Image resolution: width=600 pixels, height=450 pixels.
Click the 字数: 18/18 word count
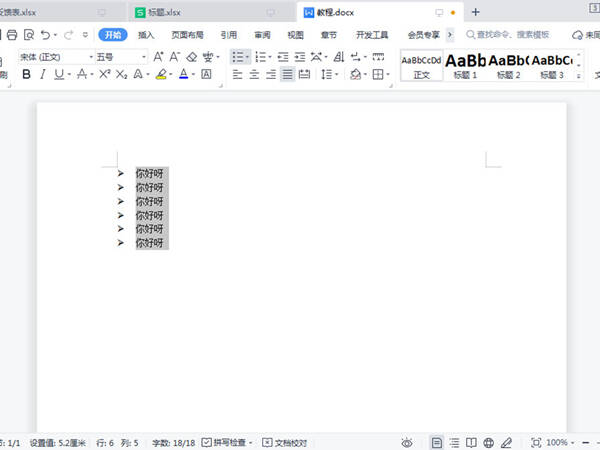click(173, 443)
